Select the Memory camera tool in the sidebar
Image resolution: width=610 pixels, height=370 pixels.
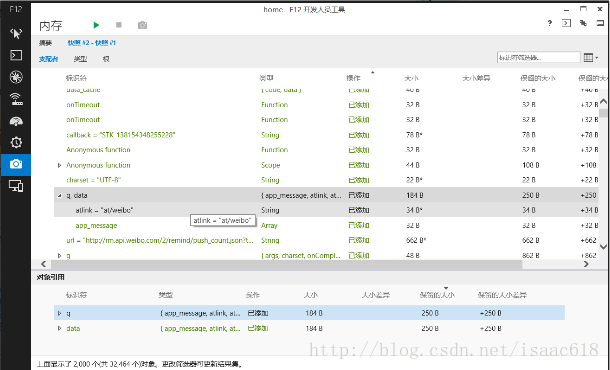pyautogui.click(x=16, y=164)
